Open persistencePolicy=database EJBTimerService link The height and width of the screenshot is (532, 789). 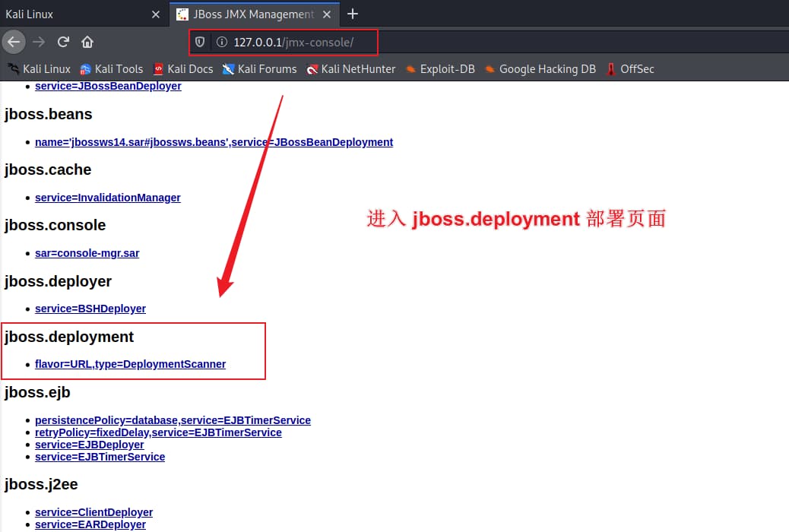click(173, 420)
